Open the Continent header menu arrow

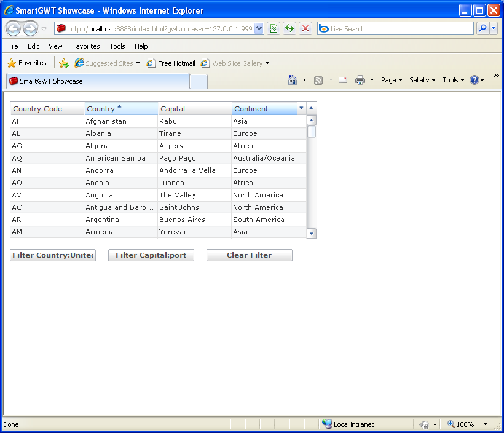click(x=301, y=108)
